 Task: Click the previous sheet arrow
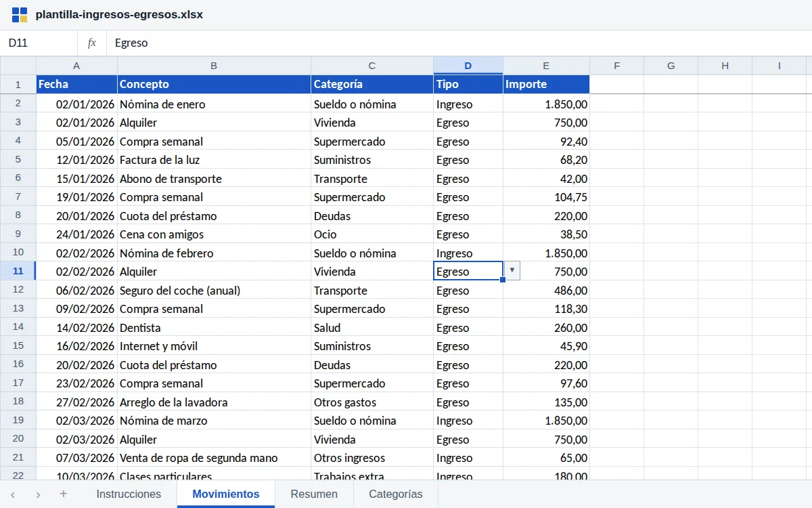pyautogui.click(x=13, y=494)
